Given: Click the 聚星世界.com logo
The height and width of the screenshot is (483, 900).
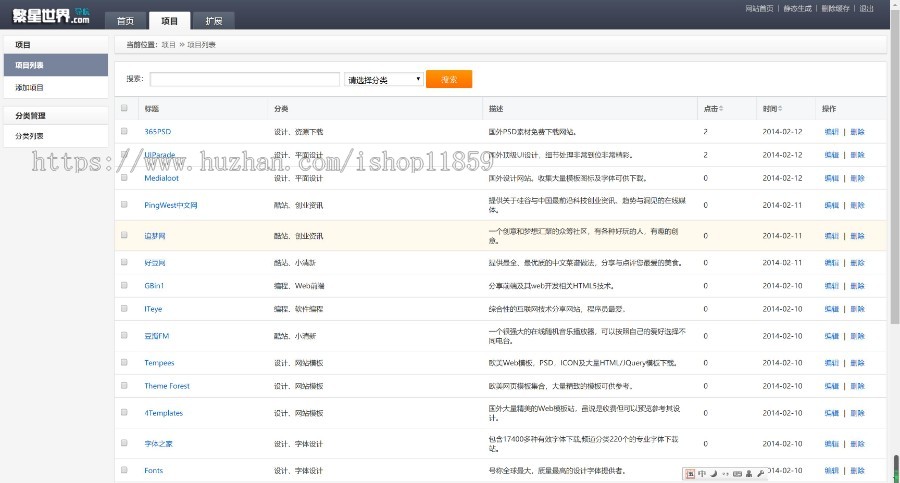Looking at the screenshot, I should pyautogui.click(x=51, y=15).
